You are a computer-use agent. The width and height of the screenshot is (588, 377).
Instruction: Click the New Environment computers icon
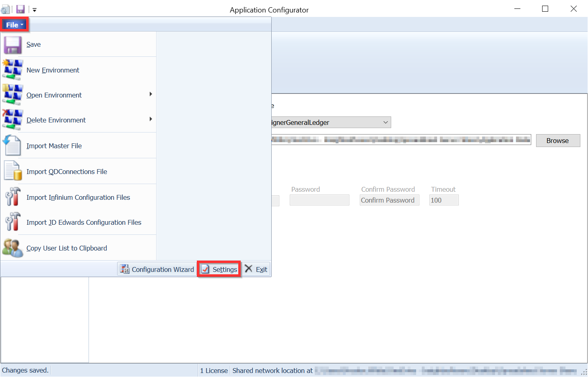point(12,70)
